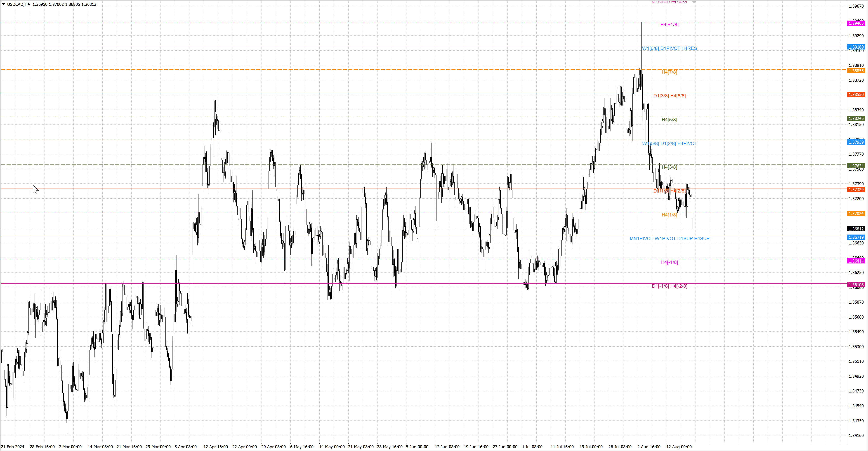Click the red 1.38550 price tag
Image resolution: width=868 pixels, height=451 pixels.
click(856, 95)
